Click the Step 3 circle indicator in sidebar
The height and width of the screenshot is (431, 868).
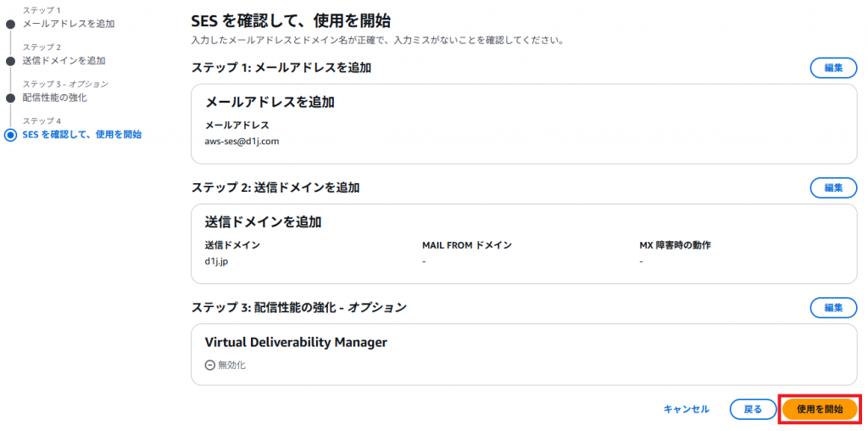coord(10,98)
